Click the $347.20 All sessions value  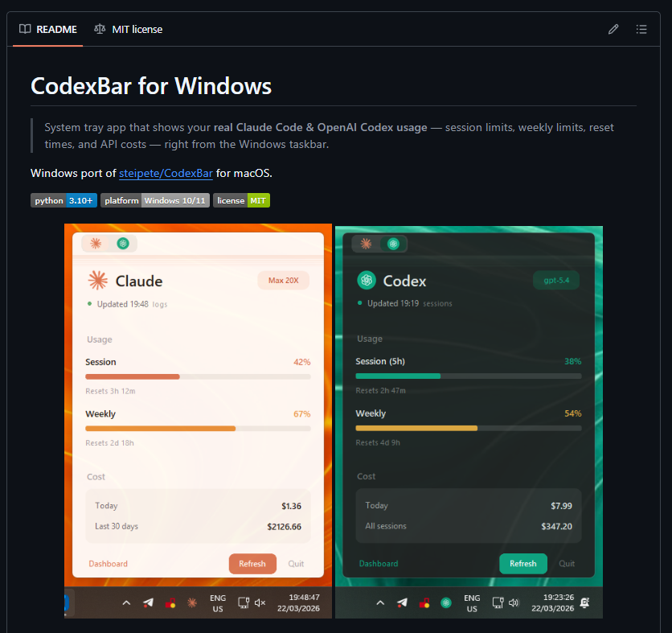[x=556, y=526]
